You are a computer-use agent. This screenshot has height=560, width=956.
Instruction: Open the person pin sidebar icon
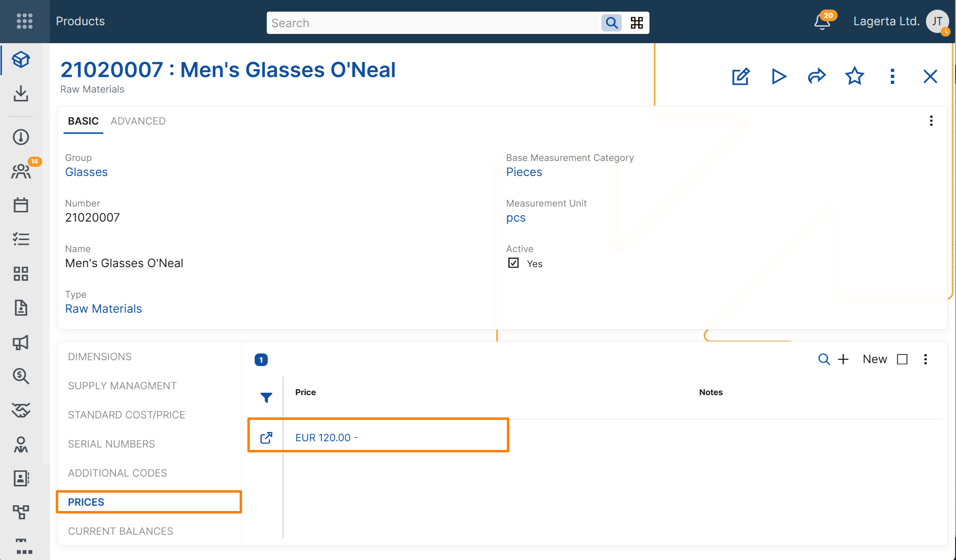21,445
